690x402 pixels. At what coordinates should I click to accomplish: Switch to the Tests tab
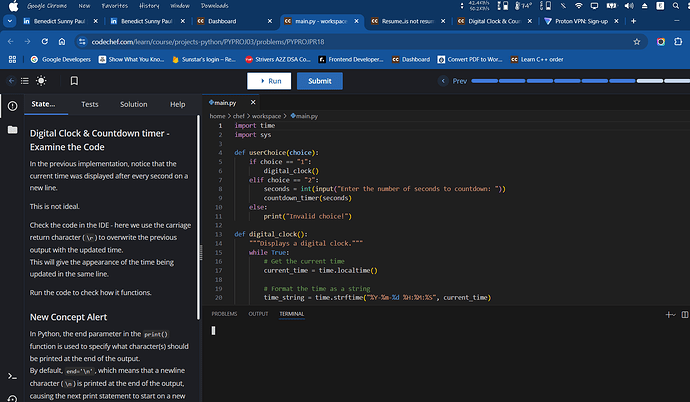click(x=90, y=104)
